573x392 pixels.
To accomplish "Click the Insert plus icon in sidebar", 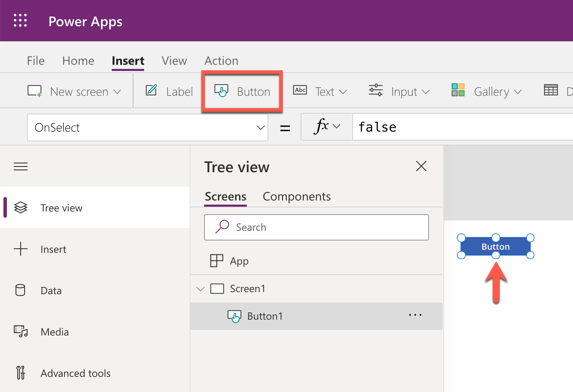I will pos(21,249).
